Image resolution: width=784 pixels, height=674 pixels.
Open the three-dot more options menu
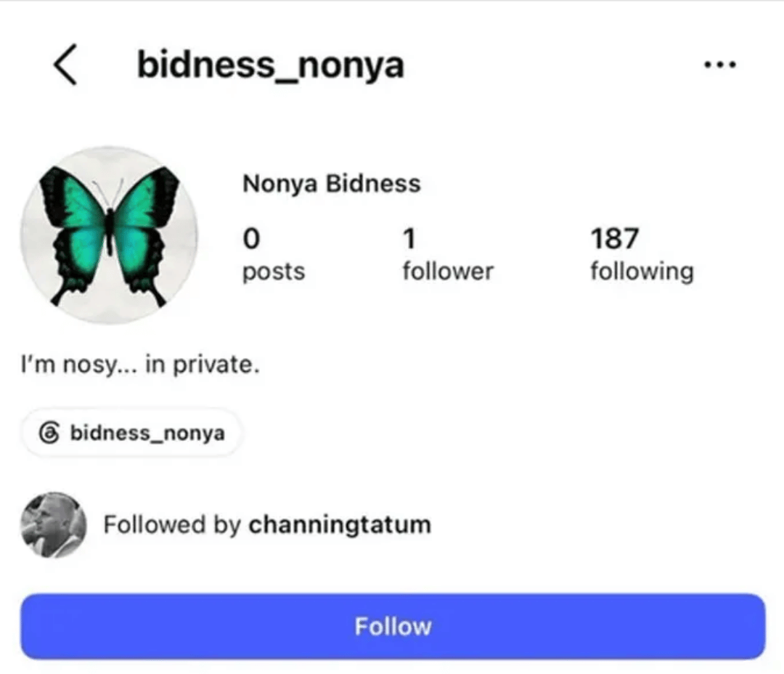719,65
